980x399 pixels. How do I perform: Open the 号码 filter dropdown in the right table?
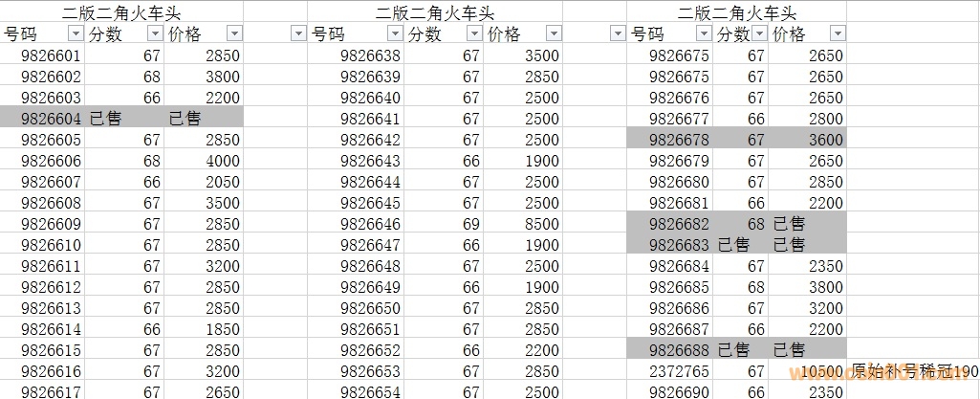pyautogui.click(x=704, y=33)
